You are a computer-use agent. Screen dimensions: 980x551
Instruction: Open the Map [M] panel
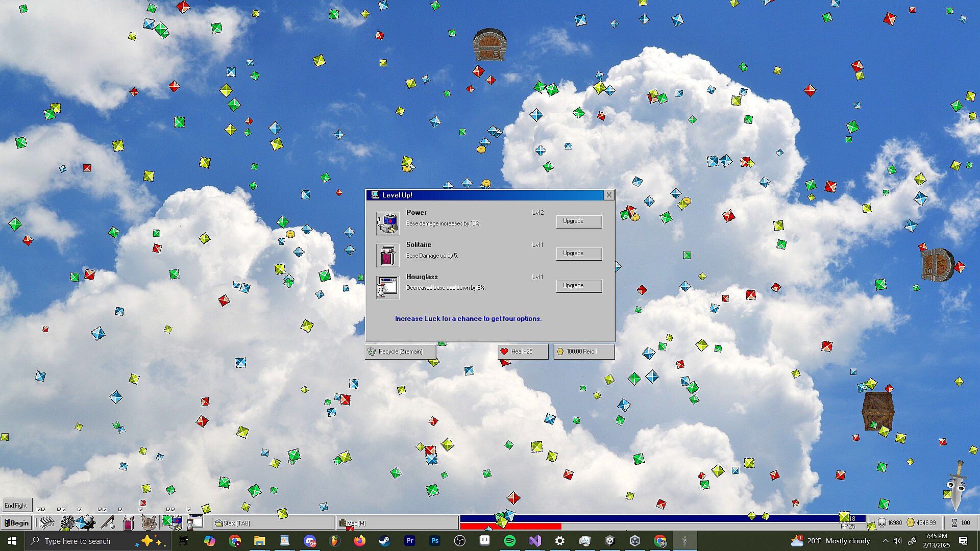point(396,523)
